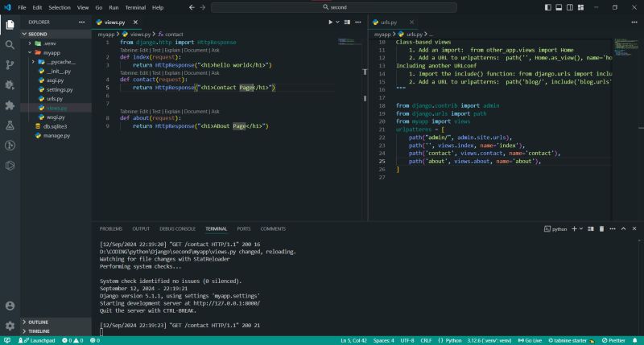Open the Explorer view in activity bar
Image resolution: width=644 pixels, height=345 pixels.
pyautogui.click(x=10, y=25)
